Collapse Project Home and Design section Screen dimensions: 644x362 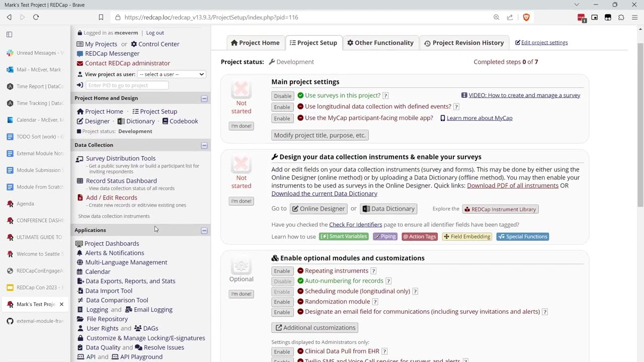[x=204, y=99]
